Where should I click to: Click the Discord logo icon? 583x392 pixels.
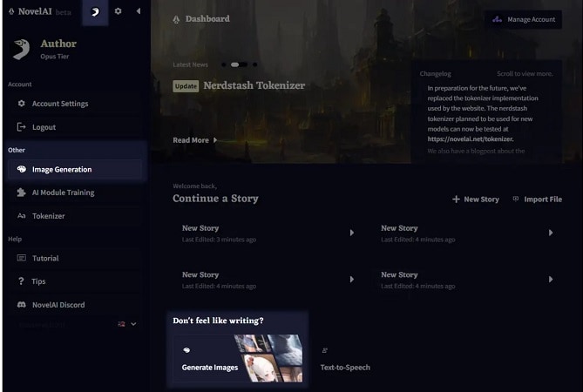point(22,305)
